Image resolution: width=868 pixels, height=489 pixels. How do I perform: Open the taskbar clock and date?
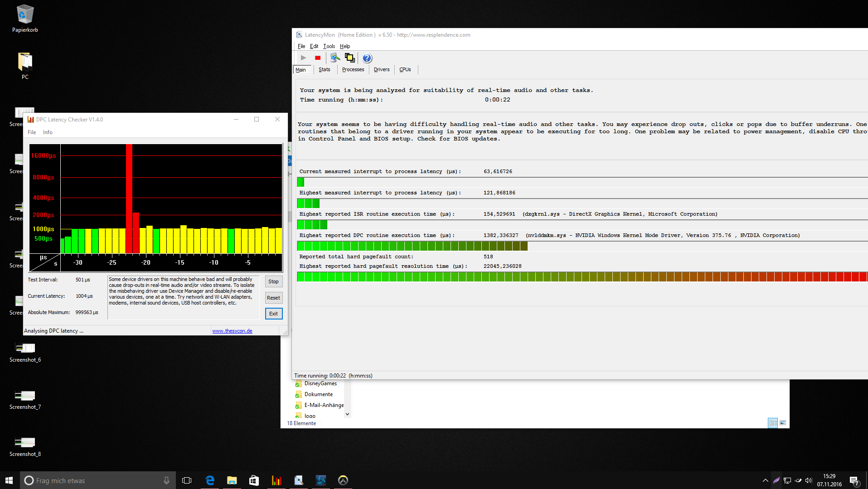829,480
